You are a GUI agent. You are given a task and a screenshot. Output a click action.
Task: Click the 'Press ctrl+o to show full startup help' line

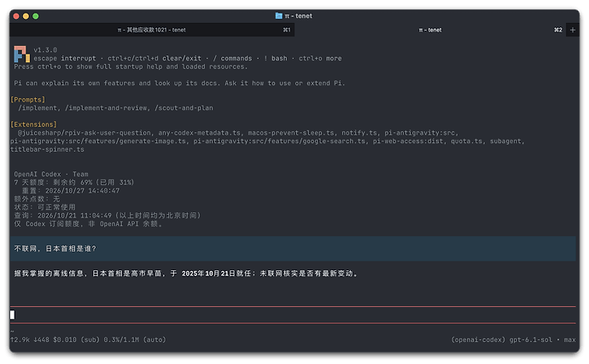coord(131,66)
